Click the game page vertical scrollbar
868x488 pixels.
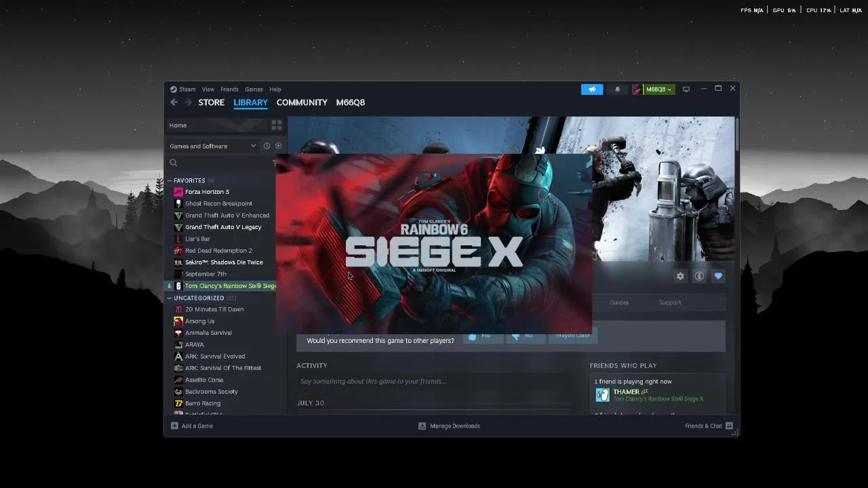[736, 133]
